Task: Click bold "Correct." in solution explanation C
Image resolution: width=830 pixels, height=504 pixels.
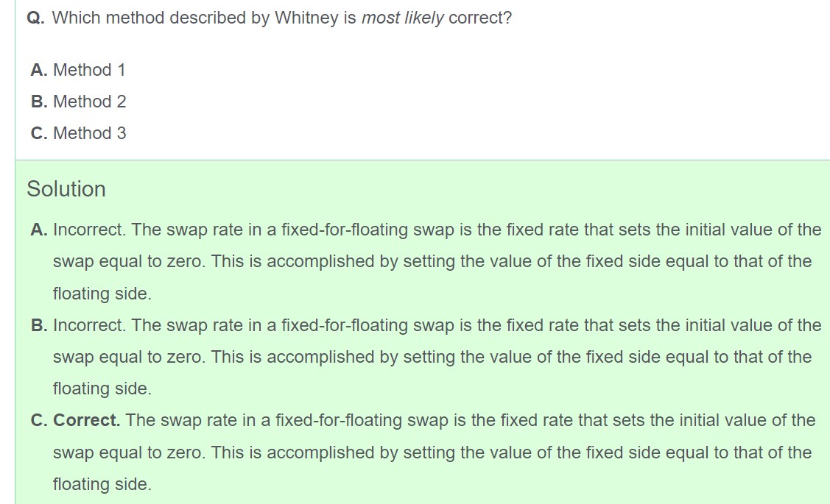Action: [87, 421]
